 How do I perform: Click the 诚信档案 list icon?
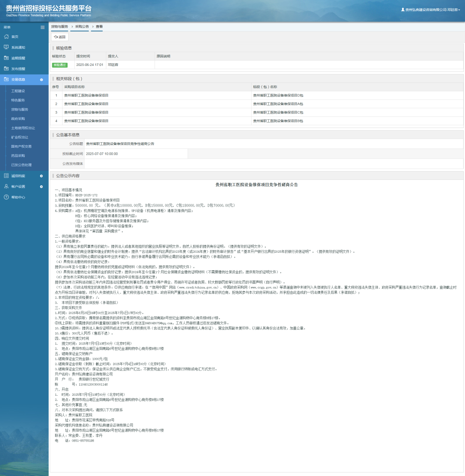click(x=6, y=176)
